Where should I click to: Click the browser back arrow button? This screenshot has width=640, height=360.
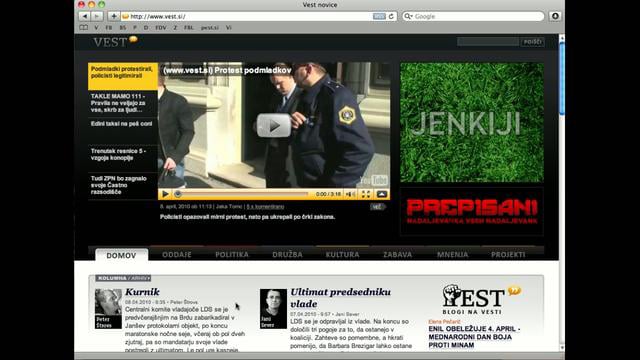(84, 16)
